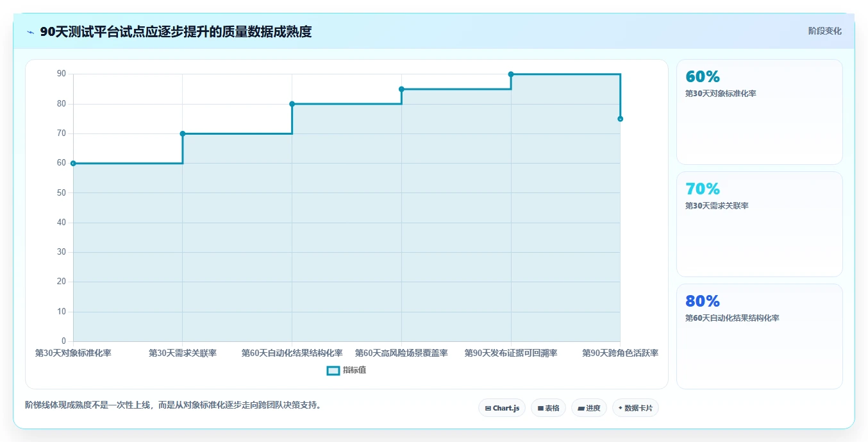Click the y-axis value 0
The height and width of the screenshot is (442, 868).
tap(63, 341)
